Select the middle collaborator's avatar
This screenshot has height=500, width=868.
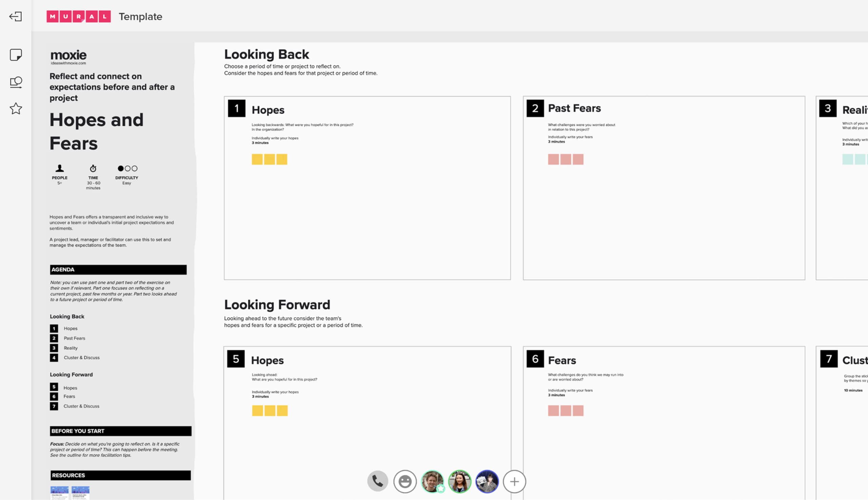tap(459, 481)
